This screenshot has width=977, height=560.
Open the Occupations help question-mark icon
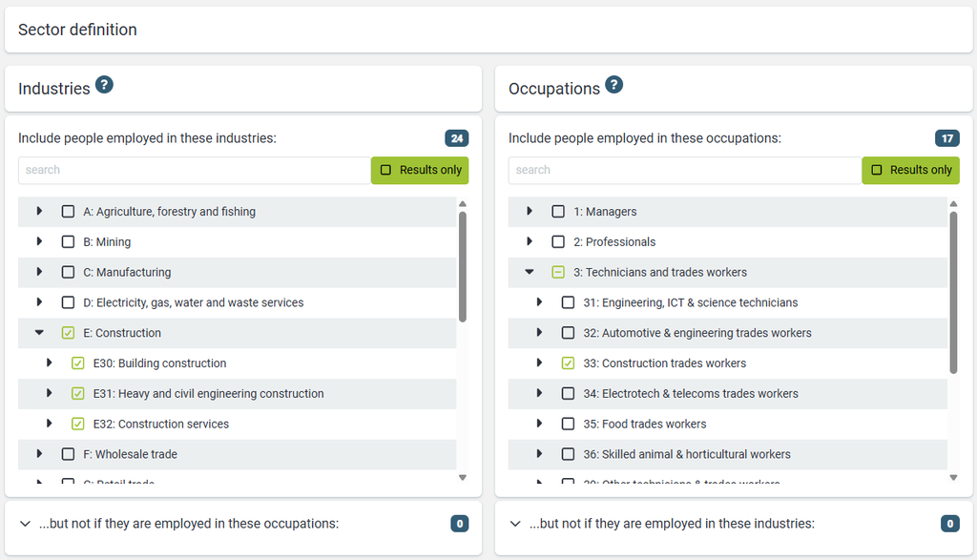tap(613, 85)
